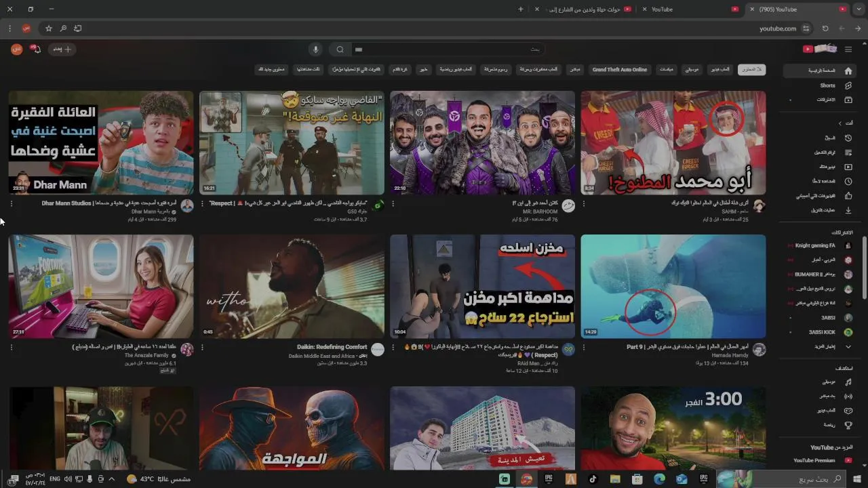The height and width of the screenshot is (488, 868).
Task: Open the notifications bell
Action: coord(37,49)
